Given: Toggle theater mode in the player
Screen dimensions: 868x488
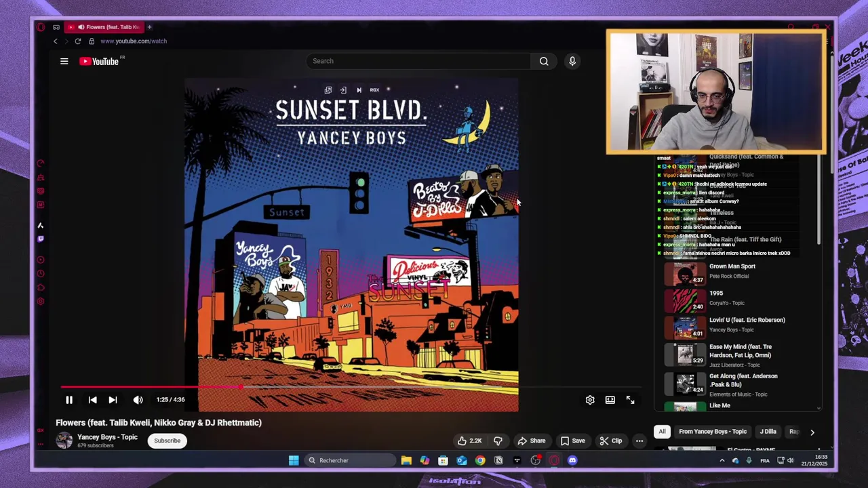Looking at the screenshot, I should 610,400.
